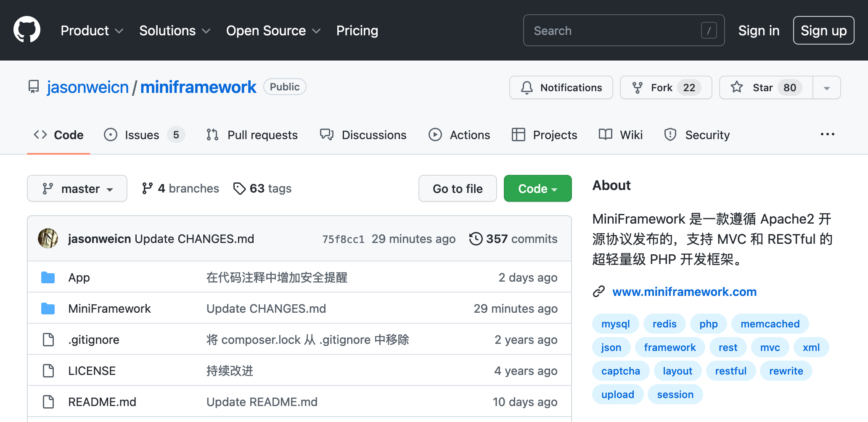Click the commits history clock icon
This screenshot has width=868, height=422.
click(x=476, y=239)
